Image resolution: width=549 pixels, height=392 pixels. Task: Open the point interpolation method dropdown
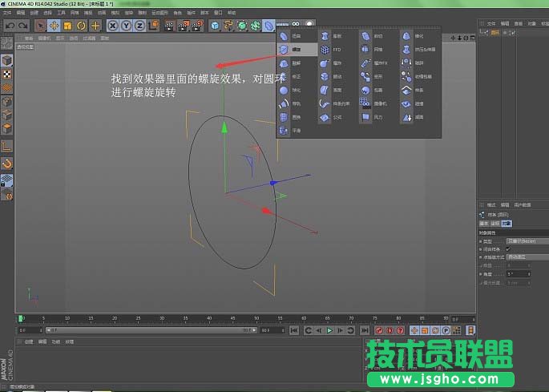pos(527,257)
